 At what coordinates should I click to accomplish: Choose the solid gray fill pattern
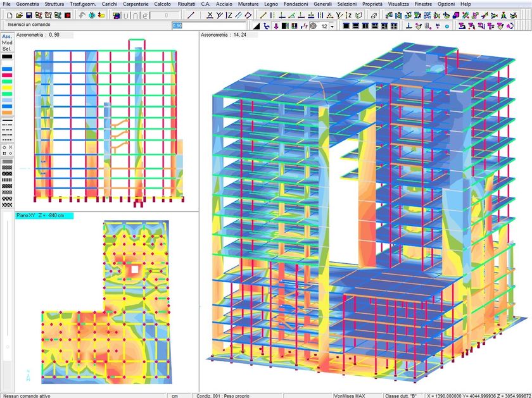pos(7,162)
